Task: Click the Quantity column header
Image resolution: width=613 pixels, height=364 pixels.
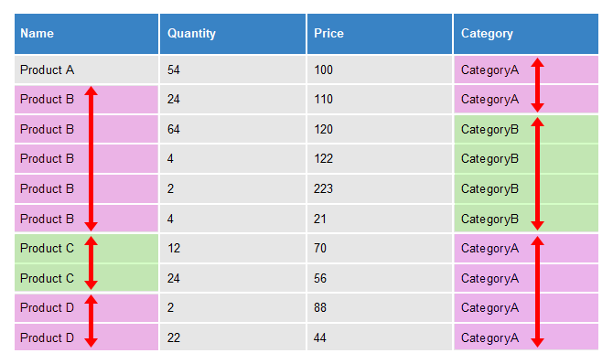Action: 232,34
